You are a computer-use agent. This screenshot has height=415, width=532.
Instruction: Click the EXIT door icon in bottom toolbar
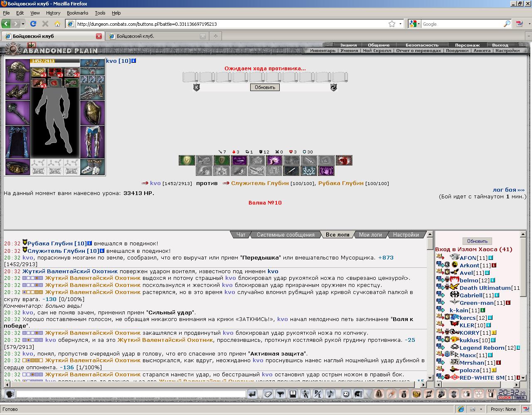coord(491,394)
